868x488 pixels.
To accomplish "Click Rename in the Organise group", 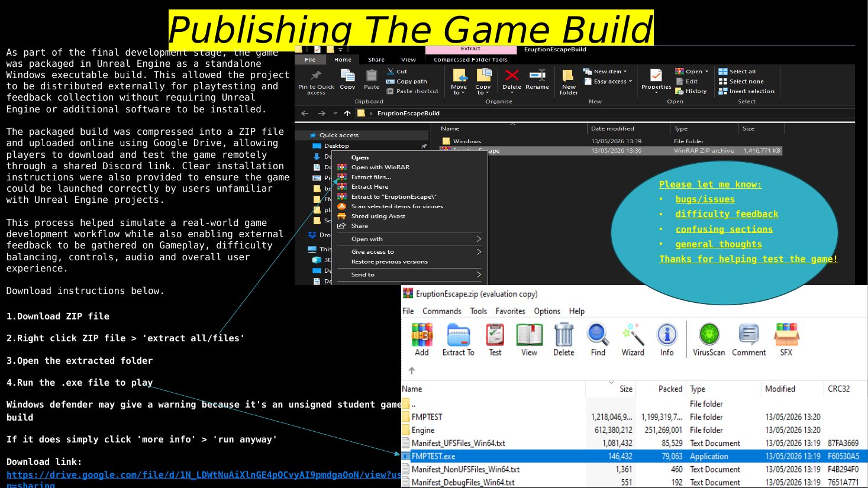I will point(537,79).
